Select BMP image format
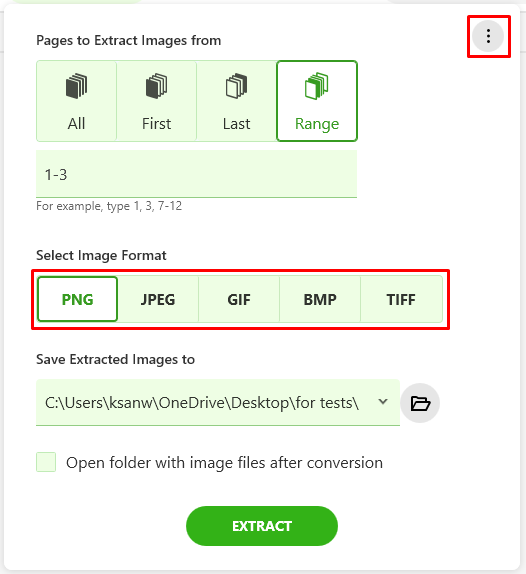This screenshot has width=526, height=574. pos(320,299)
